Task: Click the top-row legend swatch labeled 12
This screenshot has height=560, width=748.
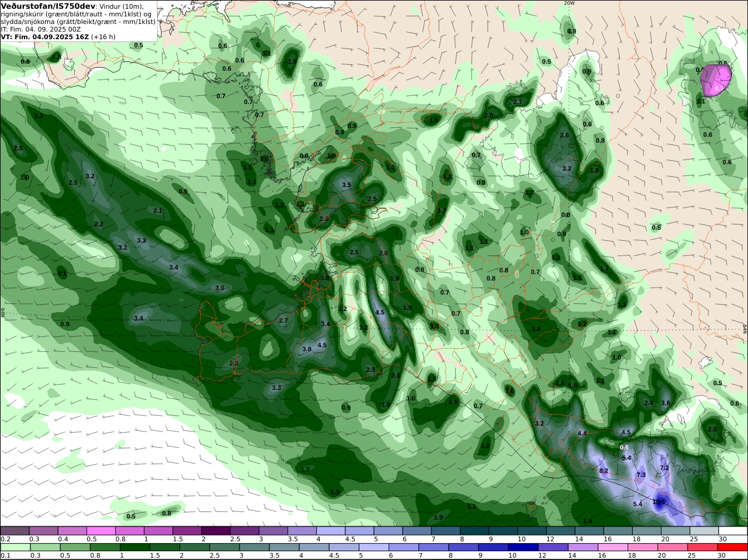Action: (x=560, y=531)
